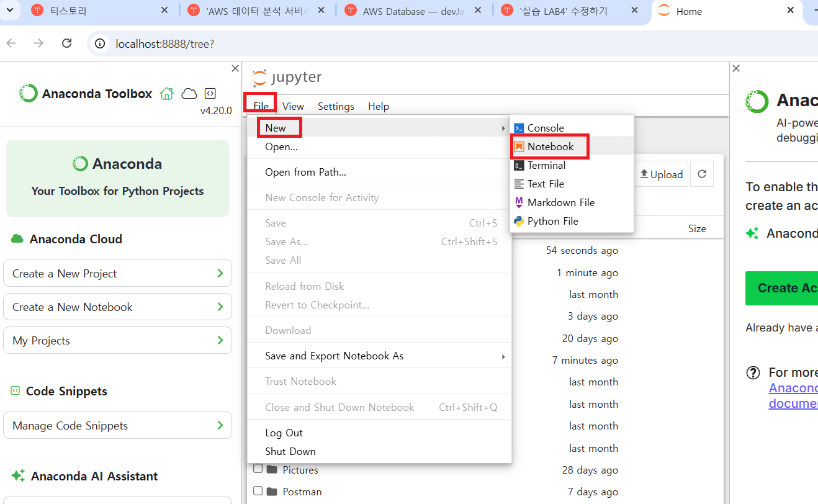
Task: Choose Terminal from New submenu
Action: point(572,165)
